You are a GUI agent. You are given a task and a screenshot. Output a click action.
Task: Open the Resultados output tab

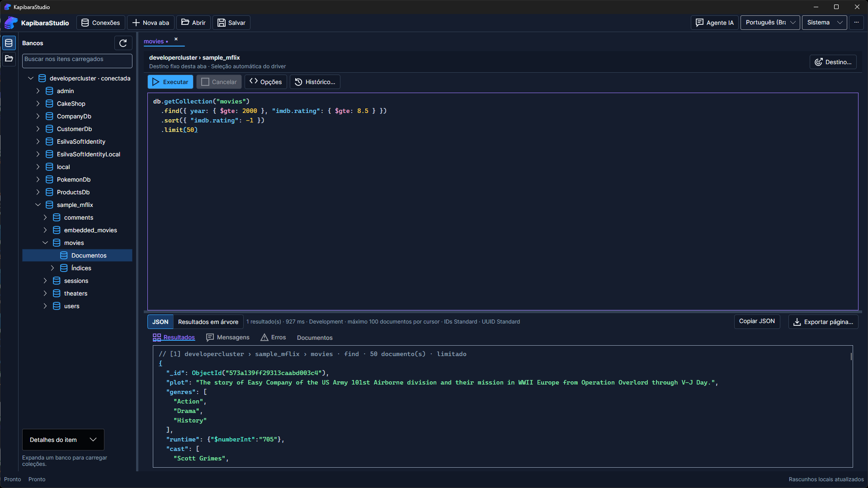tap(174, 338)
